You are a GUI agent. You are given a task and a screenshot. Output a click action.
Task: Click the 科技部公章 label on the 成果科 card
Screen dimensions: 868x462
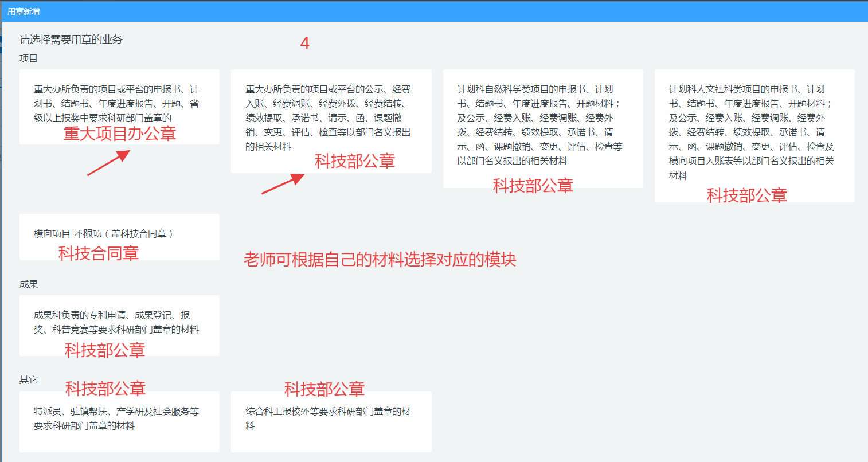coord(105,350)
